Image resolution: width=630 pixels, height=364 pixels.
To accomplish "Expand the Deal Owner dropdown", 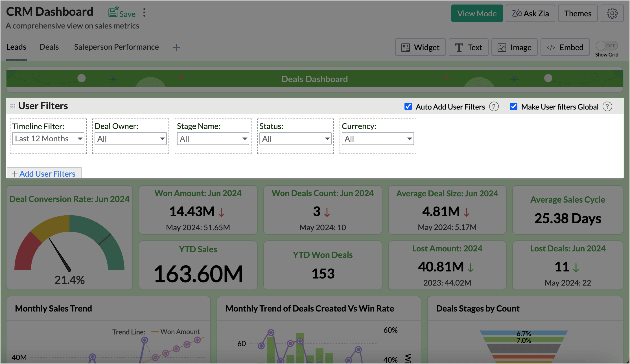I will pos(130,139).
